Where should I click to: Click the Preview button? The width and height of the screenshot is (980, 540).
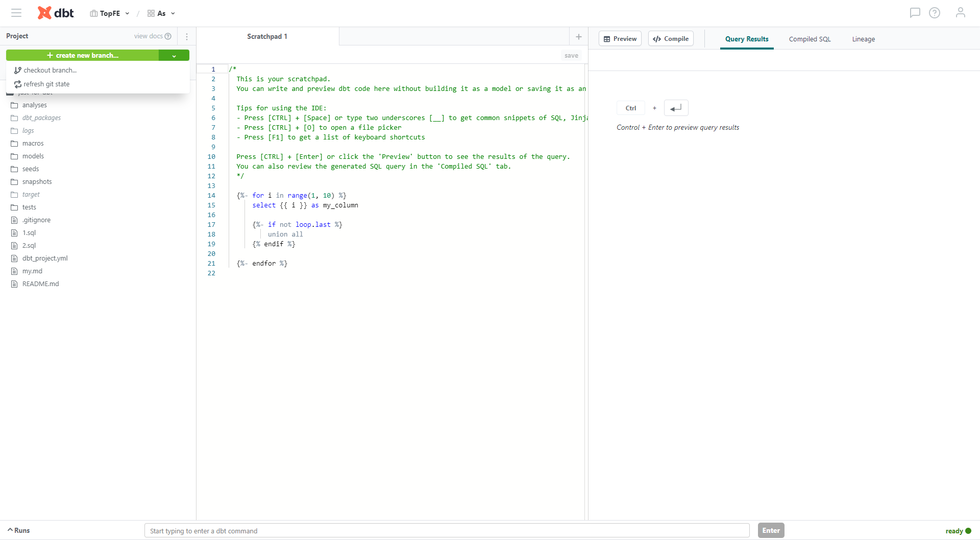pyautogui.click(x=620, y=39)
